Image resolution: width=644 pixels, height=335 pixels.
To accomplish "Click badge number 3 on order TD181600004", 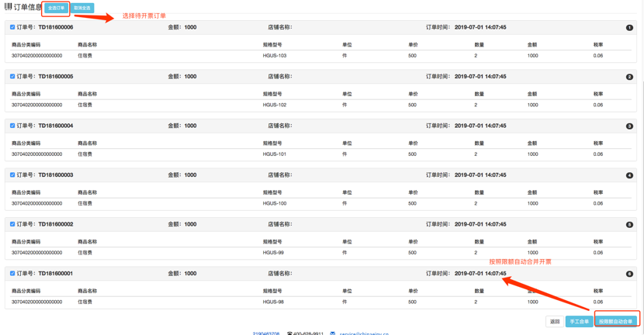I will coord(629,126).
